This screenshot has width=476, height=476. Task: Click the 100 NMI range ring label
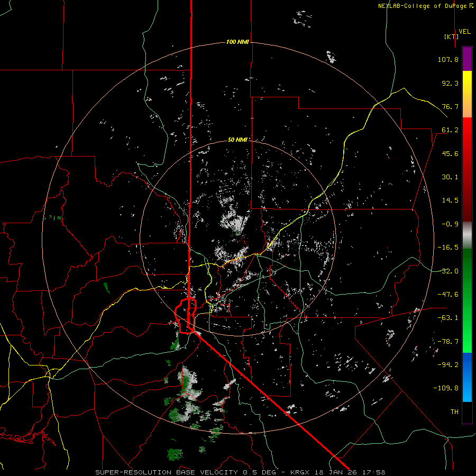237,42
